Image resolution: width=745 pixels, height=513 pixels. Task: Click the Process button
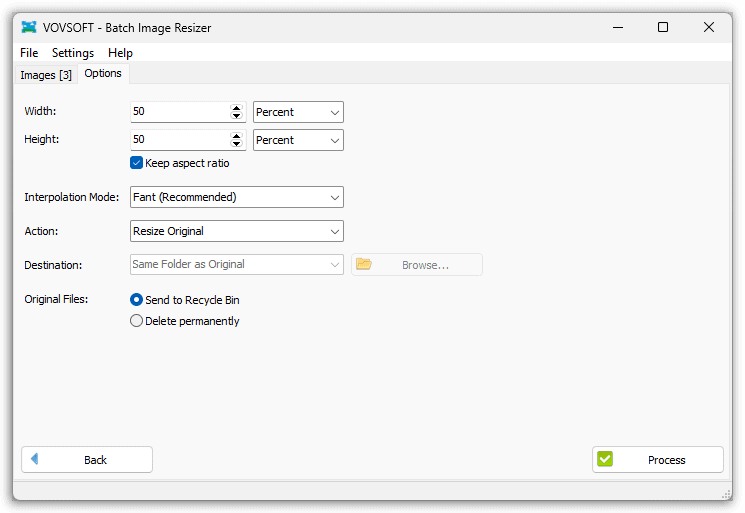pyautogui.click(x=658, y=459)
